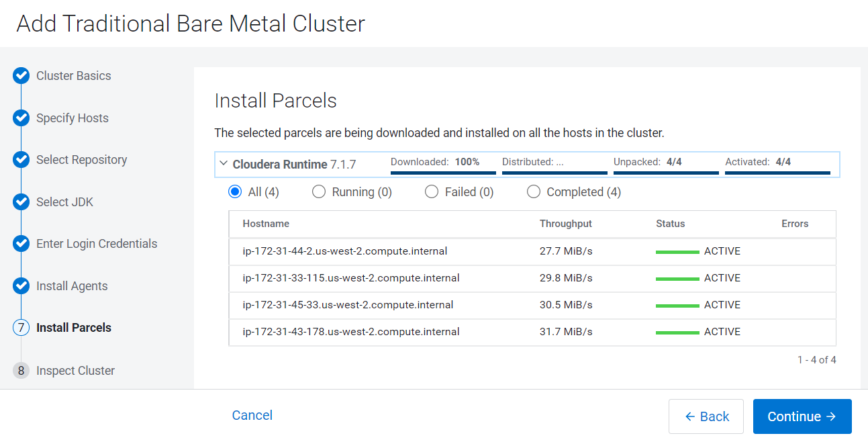Image resolution: width=868 pixels, height=444 pixels.
Task: Click the Continue button
Action: [x=802, y=416]
